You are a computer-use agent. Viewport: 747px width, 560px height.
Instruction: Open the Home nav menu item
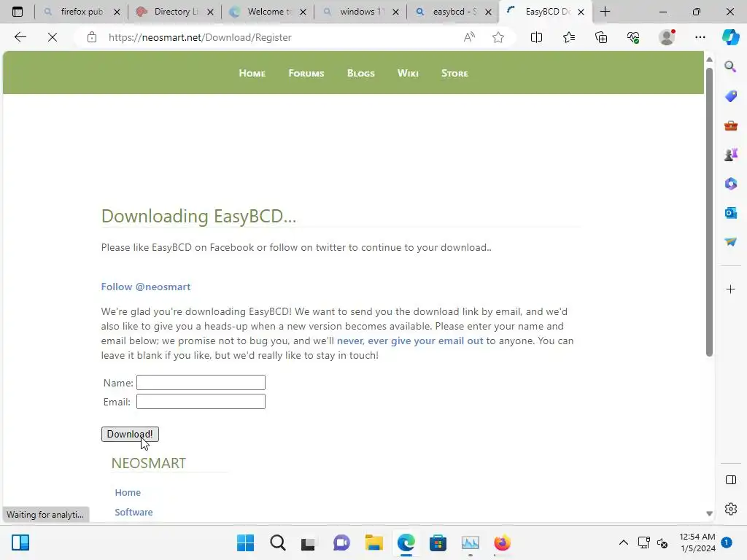(252, 74)
